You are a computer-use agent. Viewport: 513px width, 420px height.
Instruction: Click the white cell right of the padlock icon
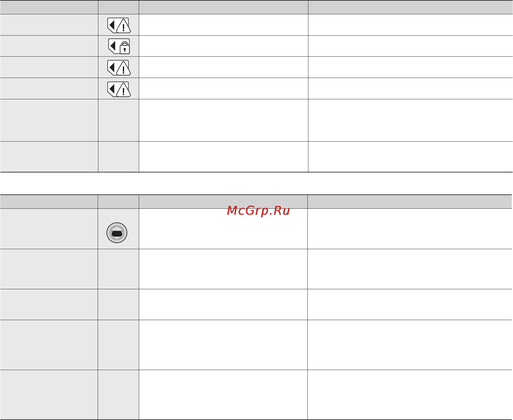[223, 46]
